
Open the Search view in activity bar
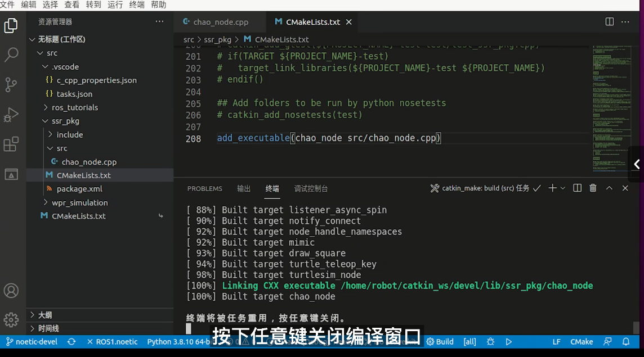pos(11,55)
